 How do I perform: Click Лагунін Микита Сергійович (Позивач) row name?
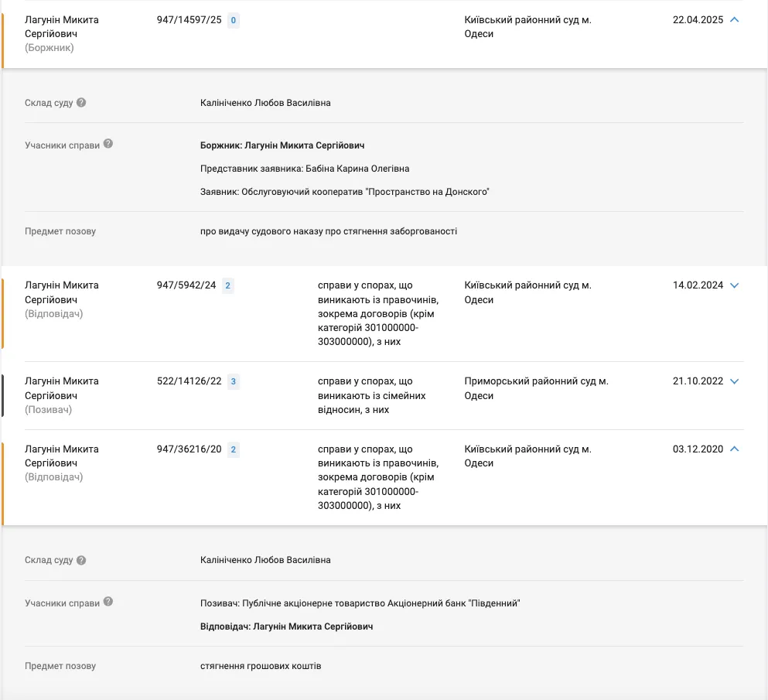pos(62,394)
